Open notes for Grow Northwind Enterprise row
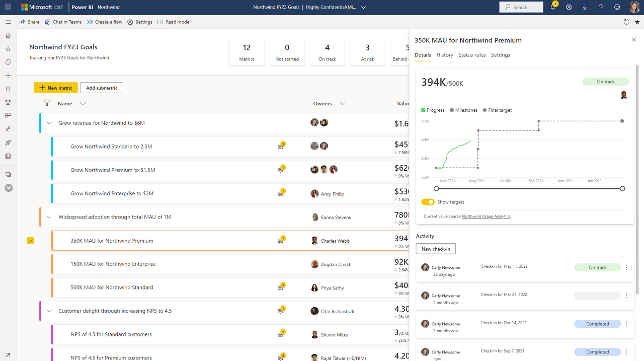The height and width of the screenshot is (361, 644). (281, 193)
